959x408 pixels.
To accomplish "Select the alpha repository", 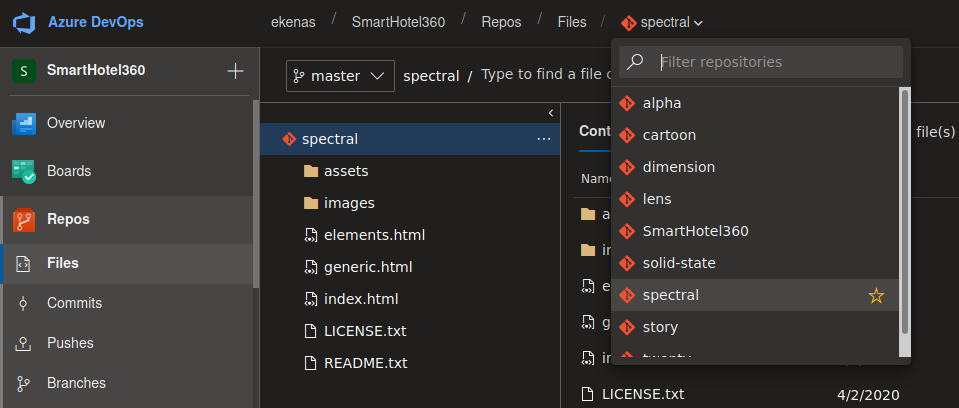I will click(x=755, y=103).
